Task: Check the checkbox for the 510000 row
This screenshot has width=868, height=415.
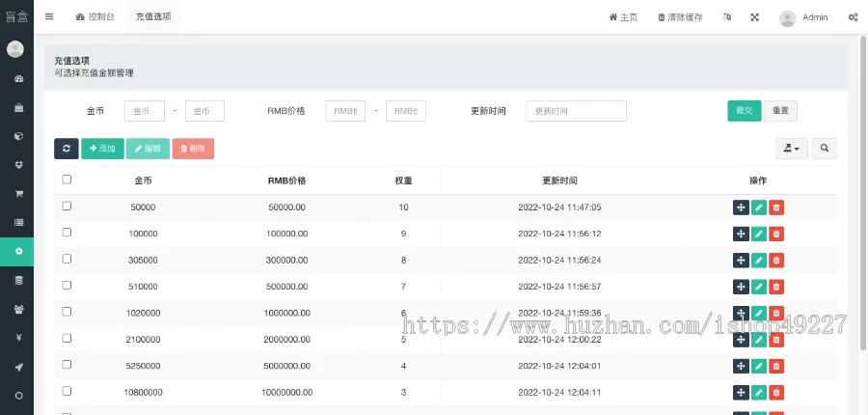Action: [x=67, y=286]
